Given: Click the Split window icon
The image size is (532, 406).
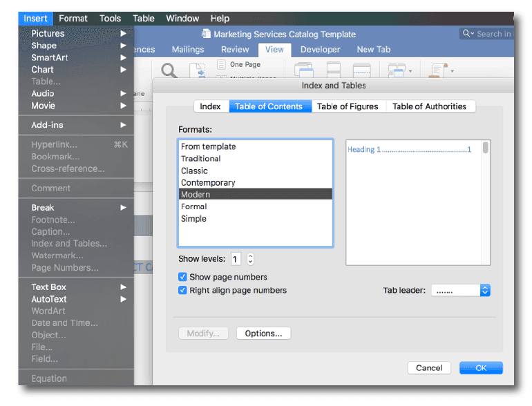Looking at the screenshot, I should pyautogui.click(x=361, y=70).
